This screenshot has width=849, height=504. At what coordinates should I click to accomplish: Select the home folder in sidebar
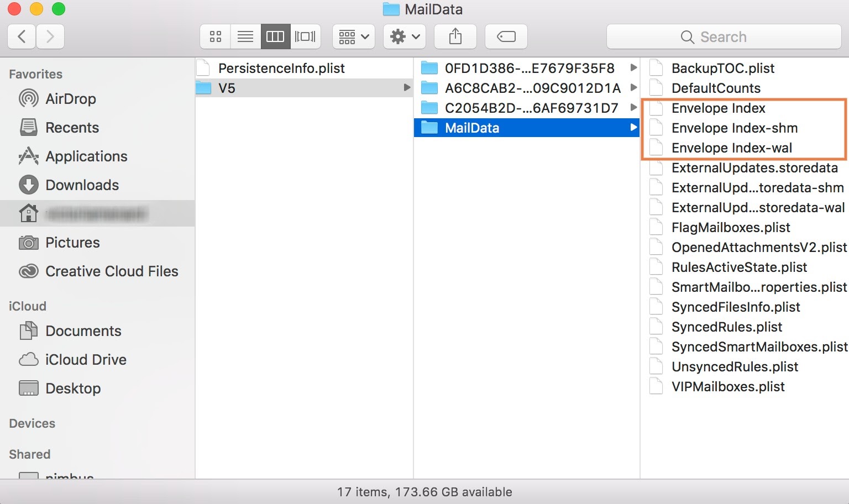pyautogui.click(x=97, y=213)
